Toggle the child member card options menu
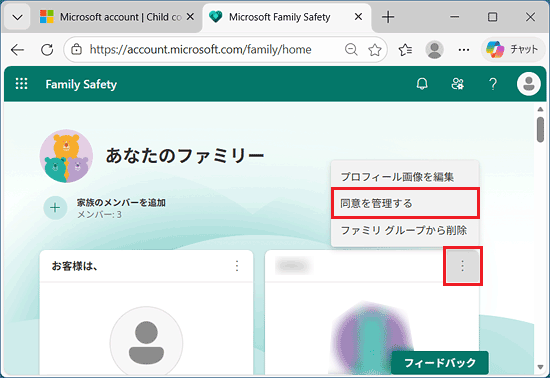This screenshot has width=550, height=378. [x=463, y=266]
